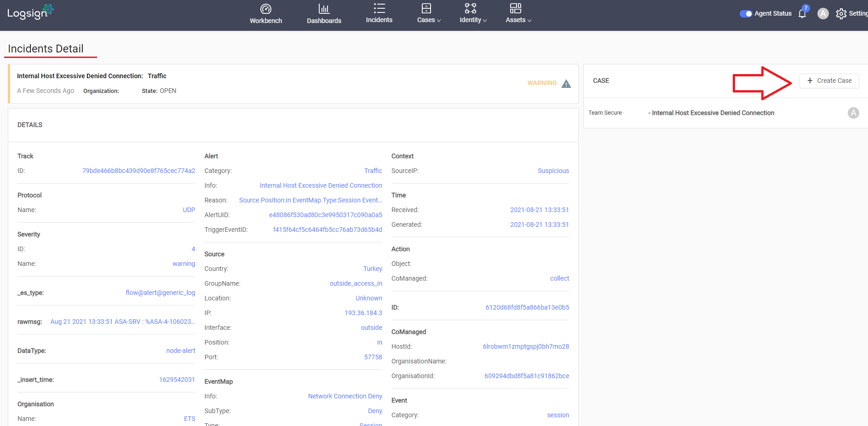This screenshot has height=426, width=868.
Task: Click the Position value in
Action: pyautogui.click(x=379, y=342)
